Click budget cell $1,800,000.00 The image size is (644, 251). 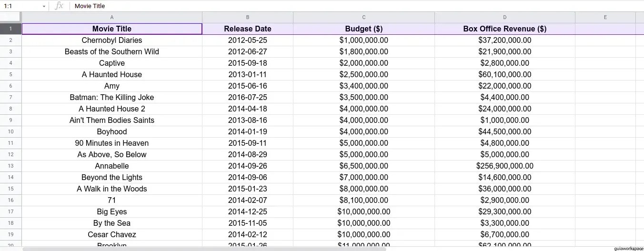point(364,51)
